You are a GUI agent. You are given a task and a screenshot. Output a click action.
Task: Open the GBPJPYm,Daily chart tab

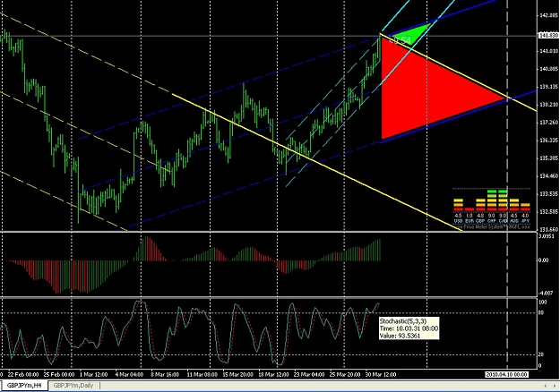(x=73, y=386)
